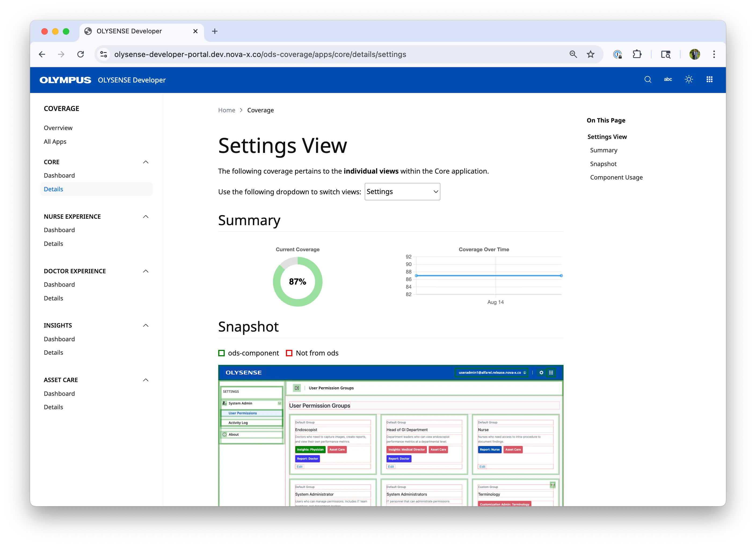The width and height of the screenshot is (756, 546).
Task: Click the browser zoom magnifier icon
Action: click(573, 54)
